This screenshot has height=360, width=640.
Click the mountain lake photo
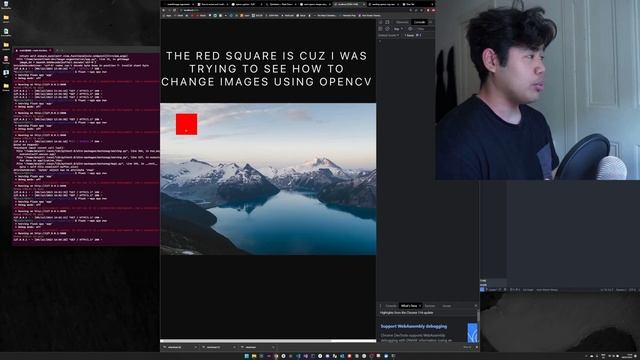coord(268,179)
